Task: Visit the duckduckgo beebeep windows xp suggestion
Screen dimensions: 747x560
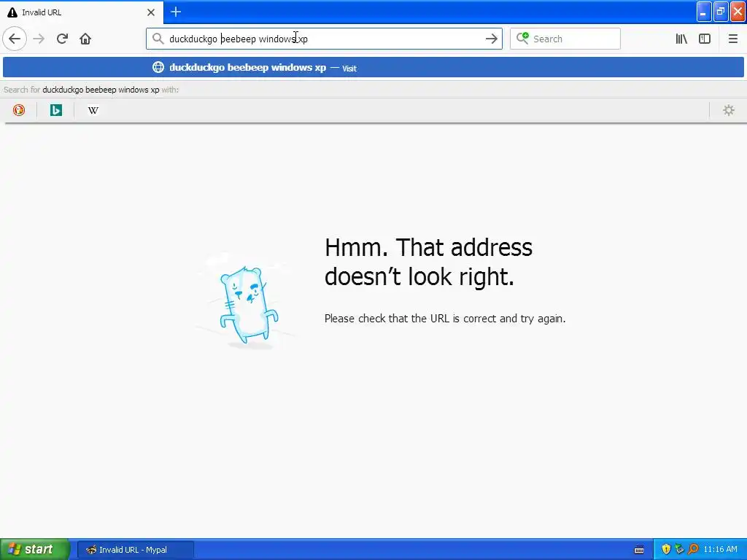Action: tap(373, 68)
